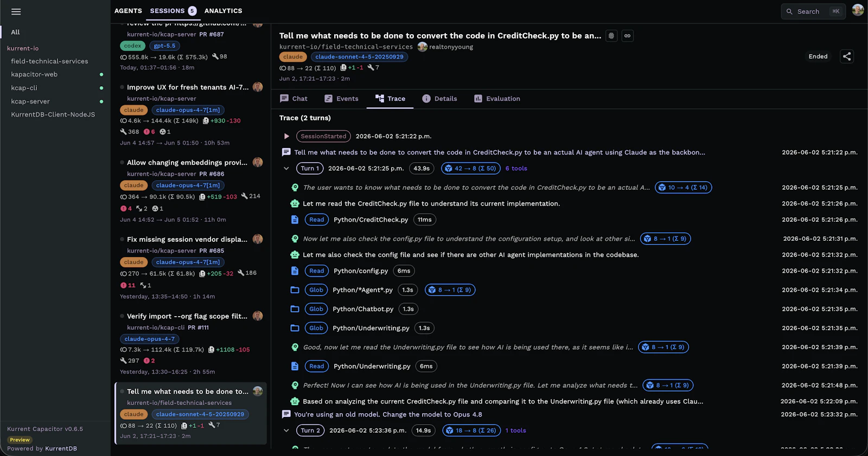The height and width of the screenshot is (456, 868).
Task: Click the chat bubble icon on 'You're using an old model' row
Action: point(286,414)
